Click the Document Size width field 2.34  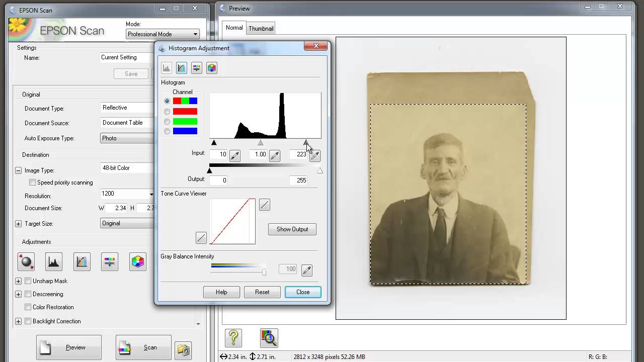(x=116, y=208)
